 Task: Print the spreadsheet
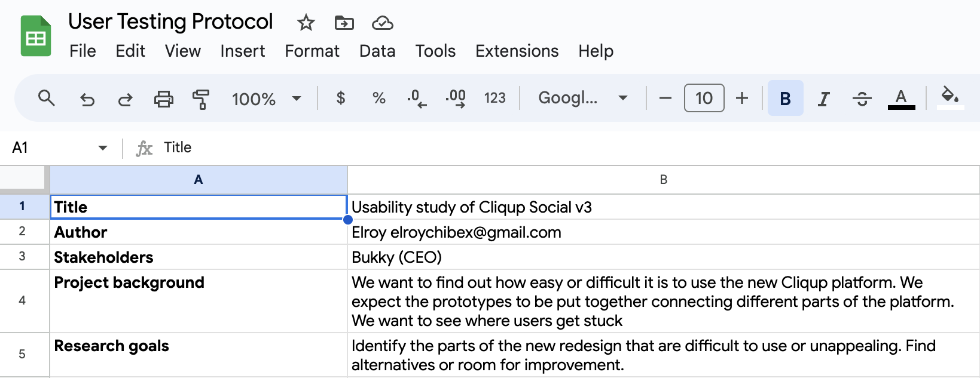(163, 99)
